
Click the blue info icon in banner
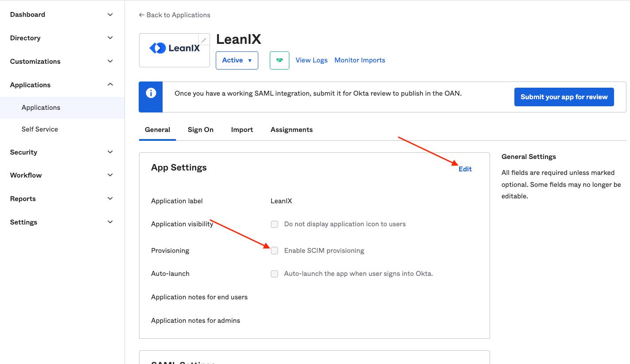tap(151, 93)
